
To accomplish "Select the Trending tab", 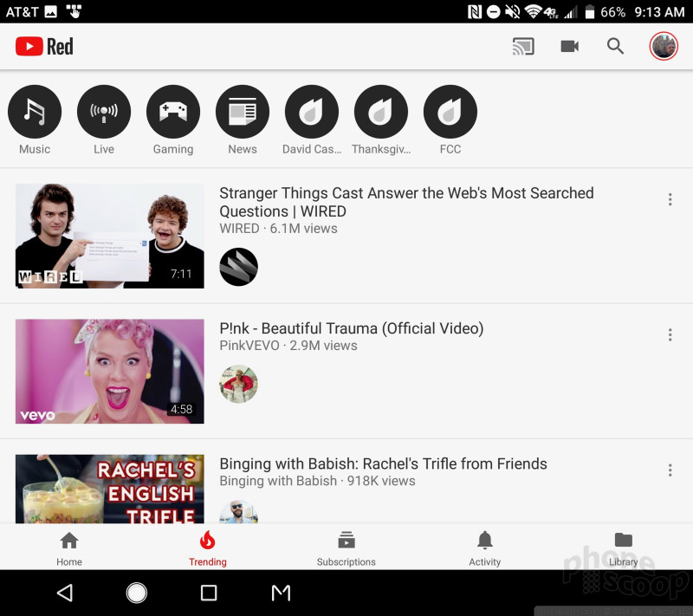I will click(x=208, y=548).
